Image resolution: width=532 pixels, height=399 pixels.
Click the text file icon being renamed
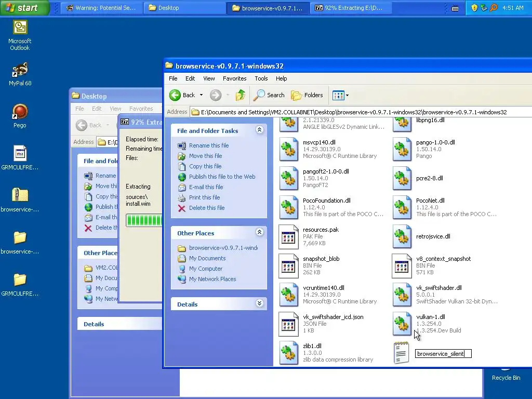(402, 353)
